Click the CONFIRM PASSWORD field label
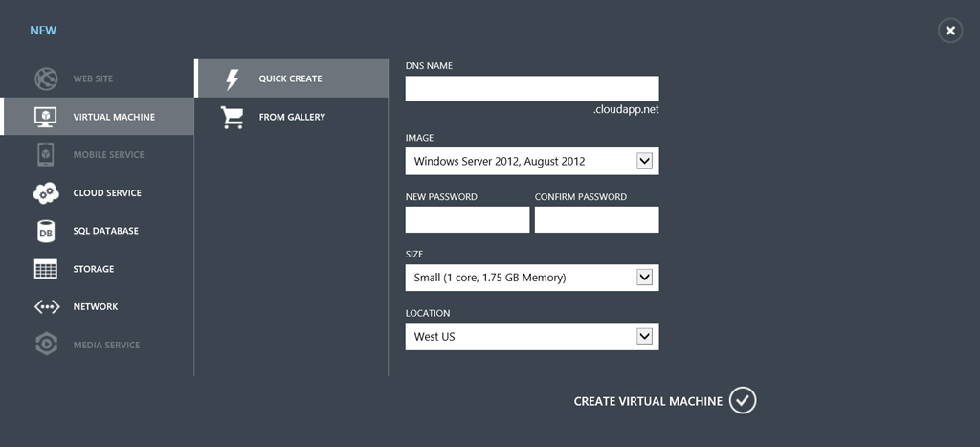The width and height of the screenshot is (980, 447). pos(581,197)
